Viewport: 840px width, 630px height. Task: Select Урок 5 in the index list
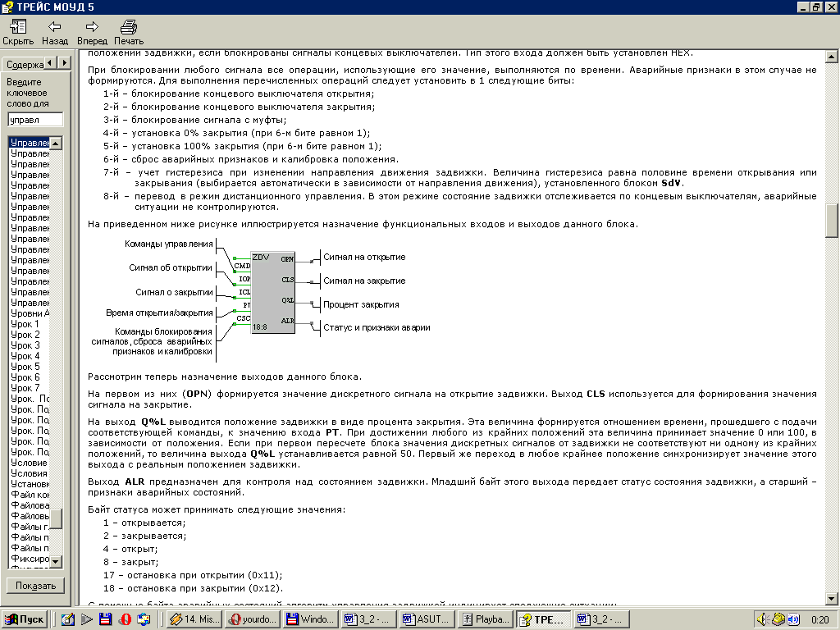25,367
